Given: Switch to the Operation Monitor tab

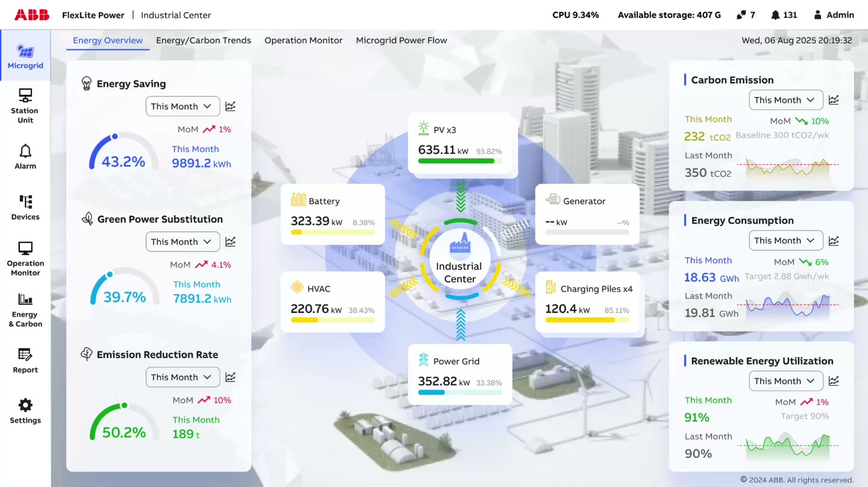Looking at the screenshot, I should tap(303, 40).
